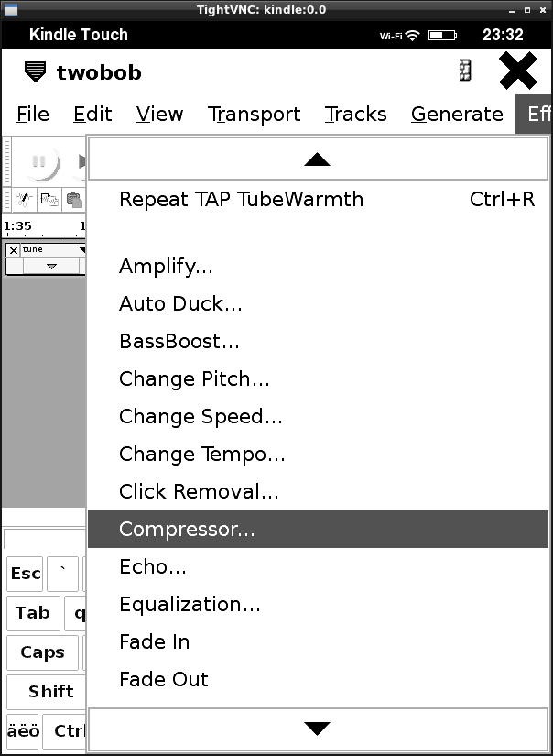
Task: Click the Copy toolbar icon
Action: [x=49, y=199]
